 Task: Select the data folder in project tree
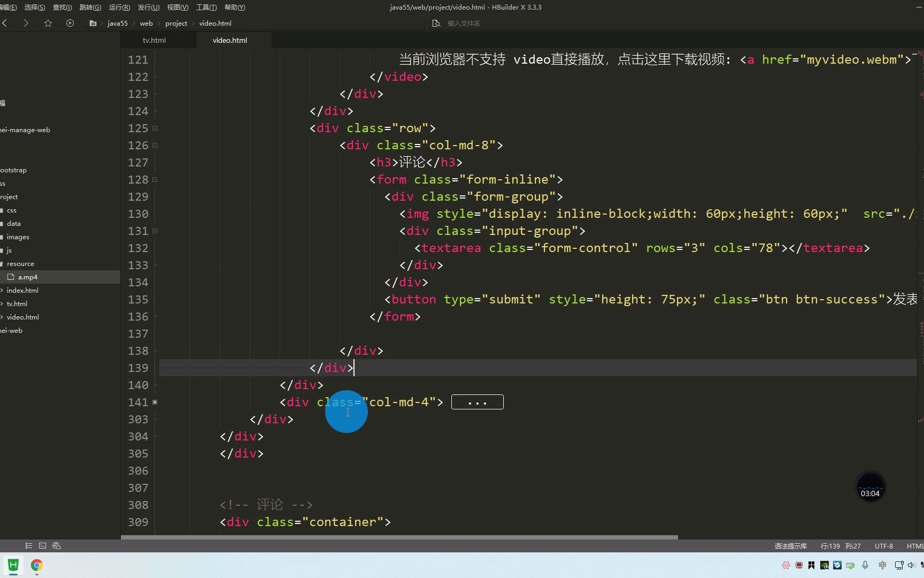coord(14,223)
